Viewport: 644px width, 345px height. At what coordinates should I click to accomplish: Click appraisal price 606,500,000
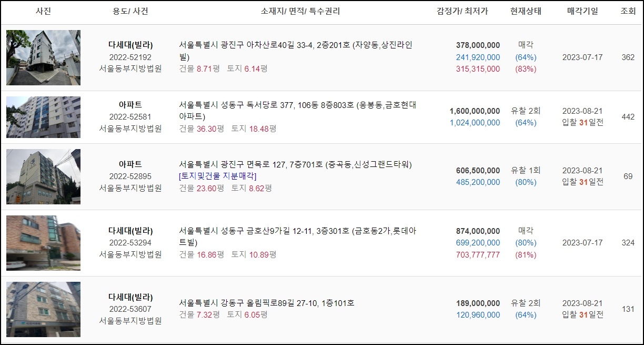(x=478, y=171)
